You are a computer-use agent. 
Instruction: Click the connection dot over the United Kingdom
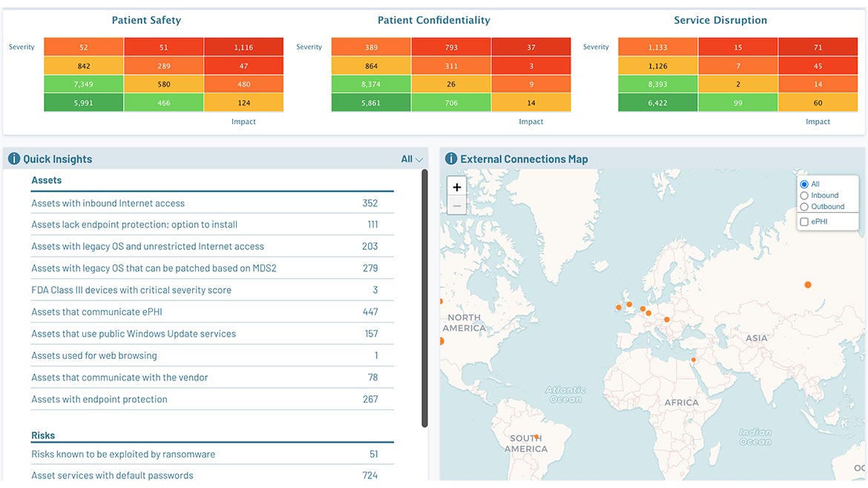629,304
